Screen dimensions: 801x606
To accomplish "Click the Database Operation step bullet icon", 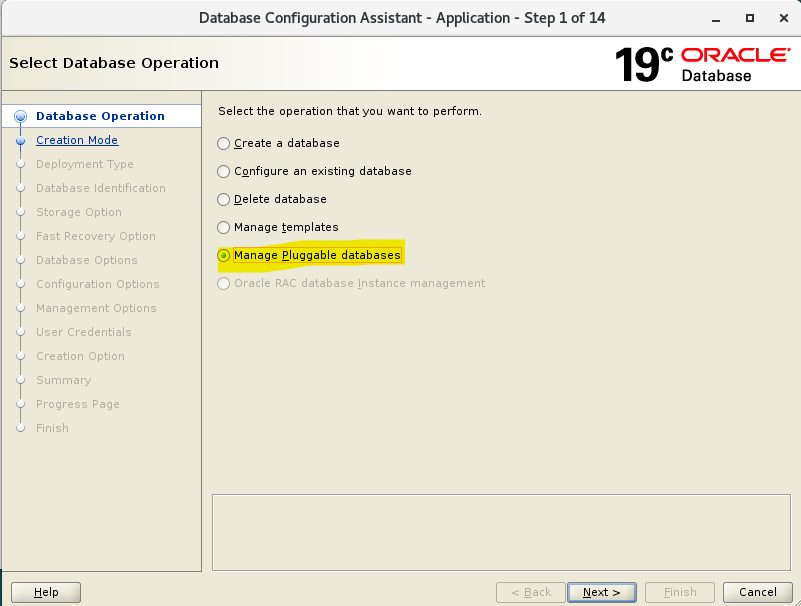I will pyautogui.click(x=20, y=116).
